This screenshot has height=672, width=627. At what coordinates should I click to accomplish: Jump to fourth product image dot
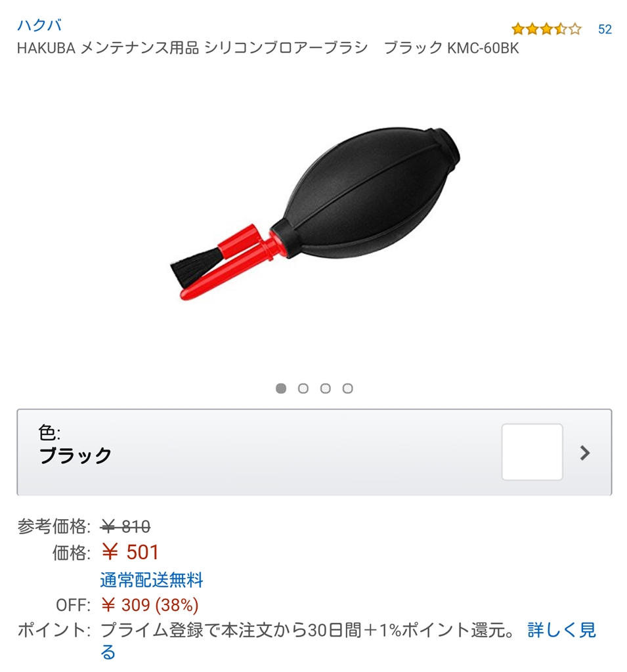pos(348,388)
